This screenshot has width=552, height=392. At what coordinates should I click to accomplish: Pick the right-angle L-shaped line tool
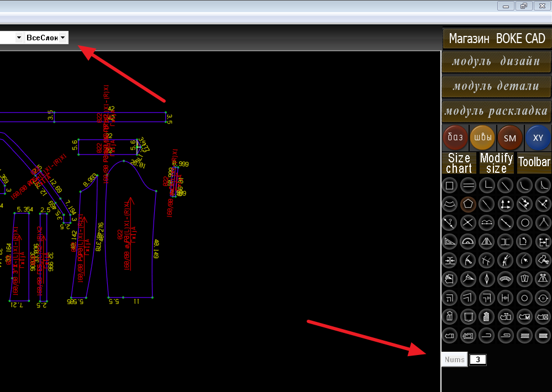pyautogui.click(x=487, y=186)
